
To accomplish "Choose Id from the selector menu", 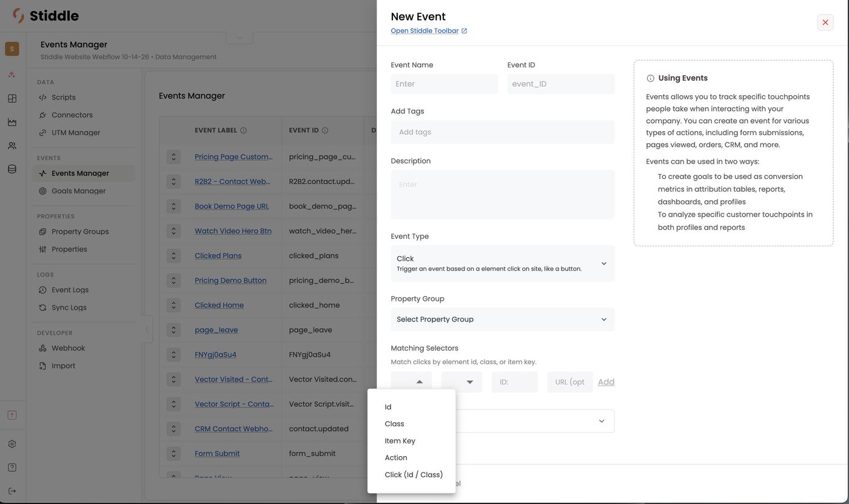I will coord(411,407).
